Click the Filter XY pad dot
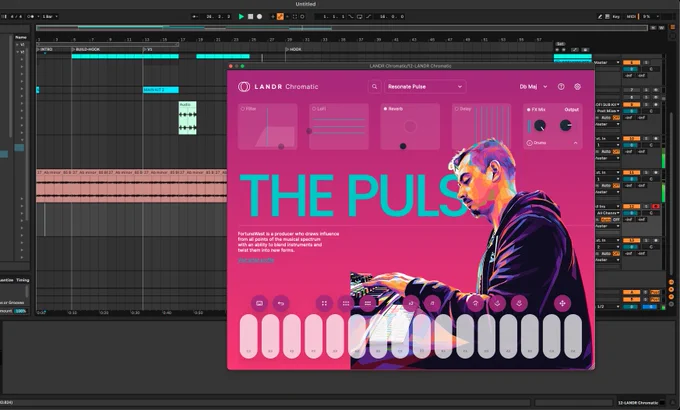 [281, 147]
